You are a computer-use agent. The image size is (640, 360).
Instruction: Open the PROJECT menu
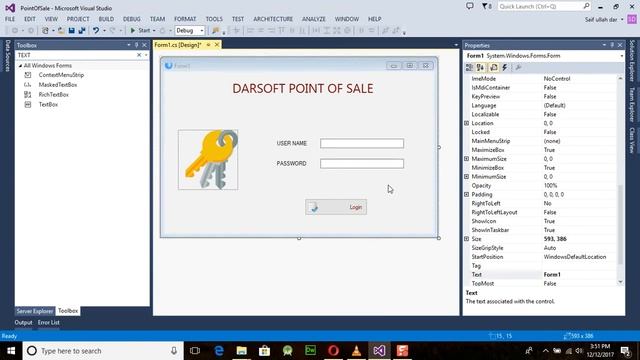point(78,19)
